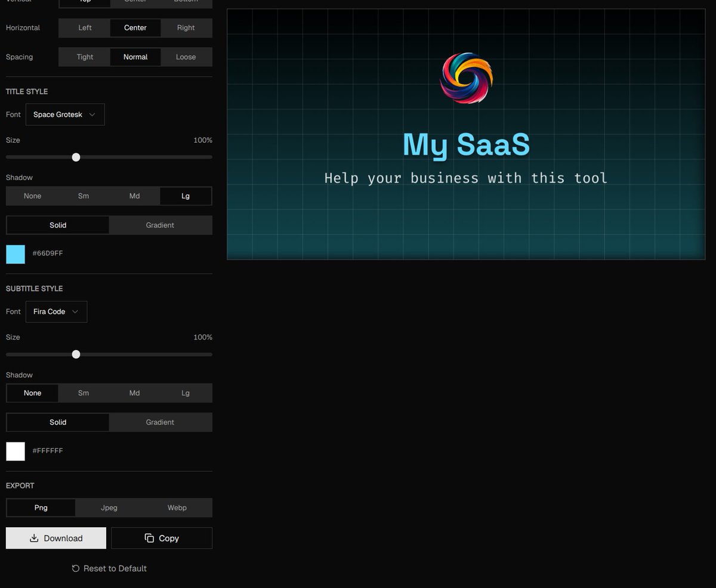Click the TITLE STYLE section heading
Viewport: 716px width, 588px height.
tap(27, 91)
